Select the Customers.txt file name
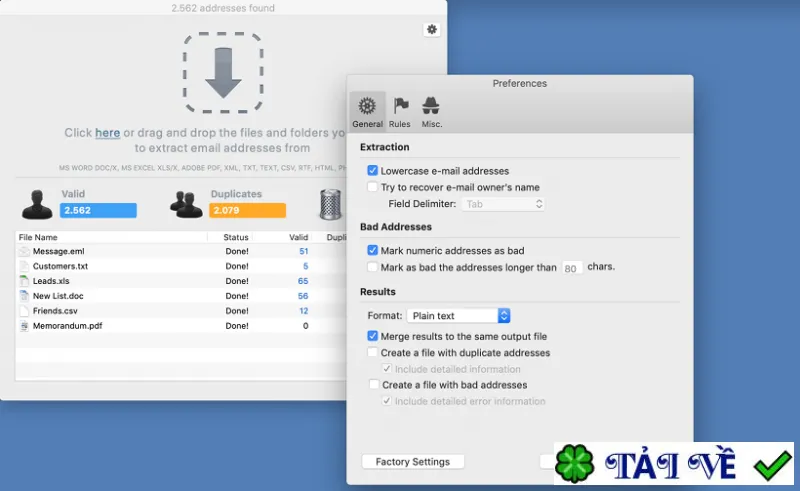Screen dimensions: 800x491 [x=60, y=266]
